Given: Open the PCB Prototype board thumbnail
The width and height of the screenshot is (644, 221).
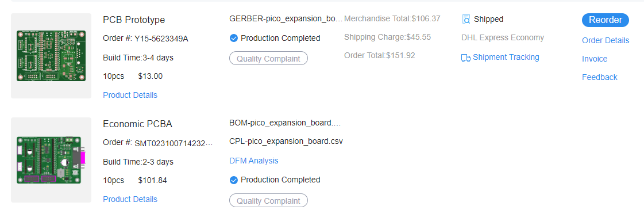Looking at the screenshot, I should [51, 56].
